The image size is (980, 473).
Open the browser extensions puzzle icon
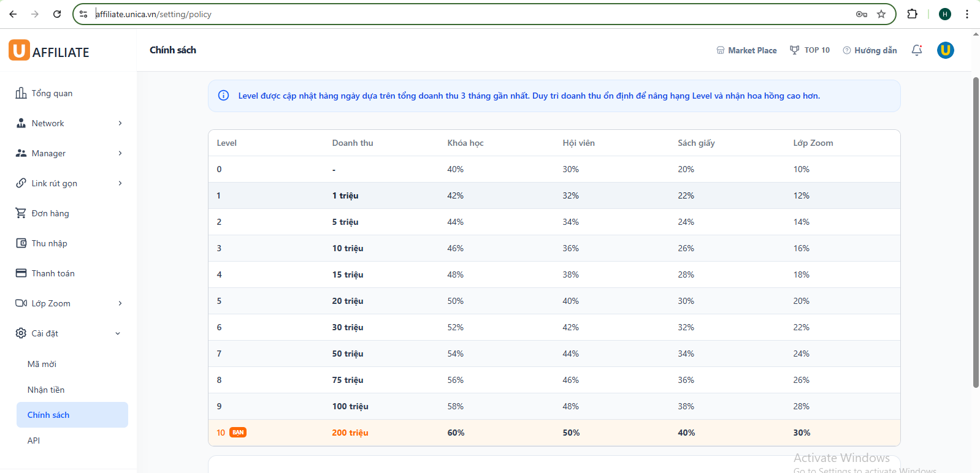(x=912, y=14)
